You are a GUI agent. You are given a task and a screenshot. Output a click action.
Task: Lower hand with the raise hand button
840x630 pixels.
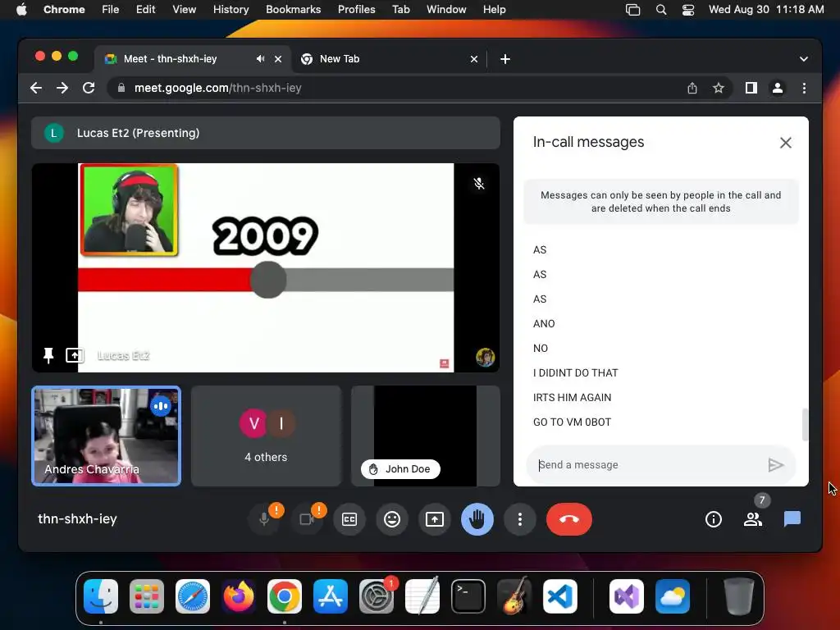477,519
